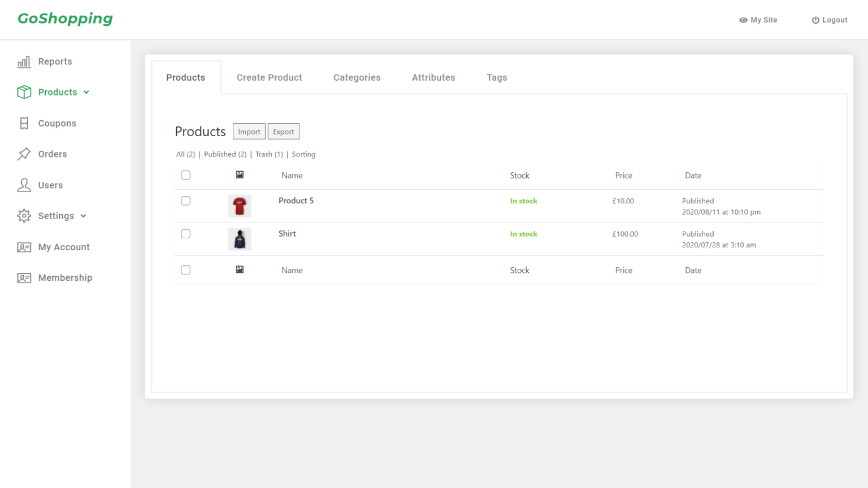Click the eye icon beside My Site
Screen dimensions: 868x488
(744, 20)
